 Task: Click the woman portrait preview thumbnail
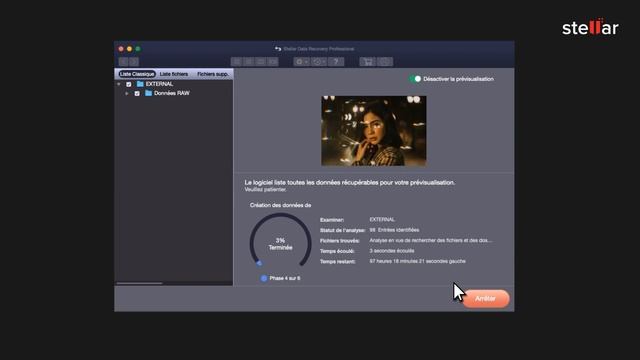(373, 131)
